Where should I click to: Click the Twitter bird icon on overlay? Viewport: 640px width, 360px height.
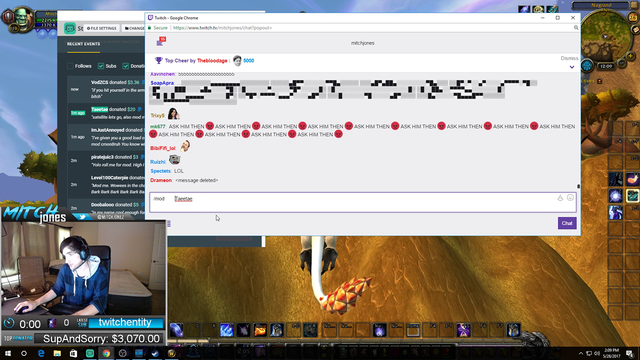82,217
